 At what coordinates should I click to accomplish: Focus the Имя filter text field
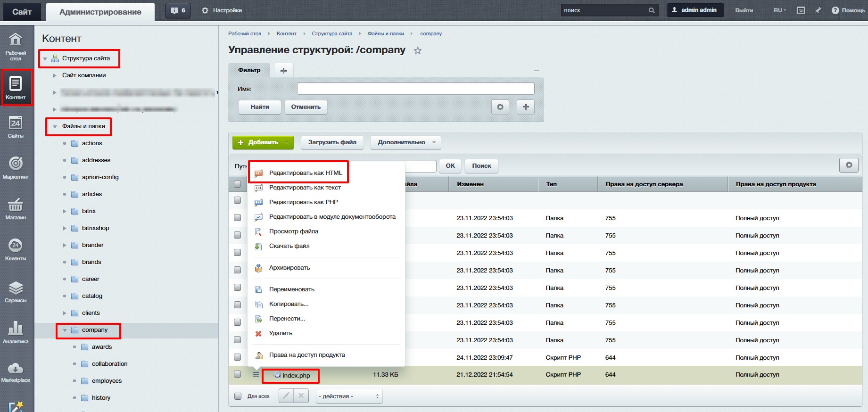click(415, 89)
